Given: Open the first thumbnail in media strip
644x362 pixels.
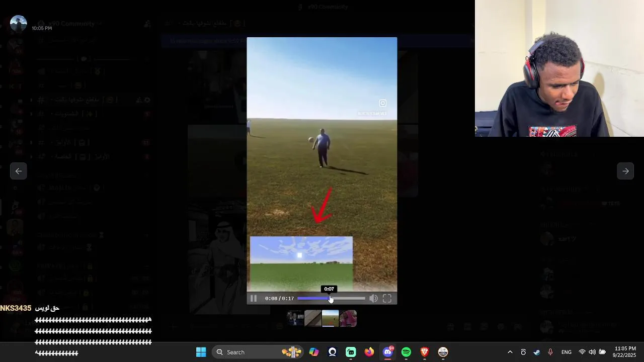Looking at the screenshot, I should coord(295,318).
